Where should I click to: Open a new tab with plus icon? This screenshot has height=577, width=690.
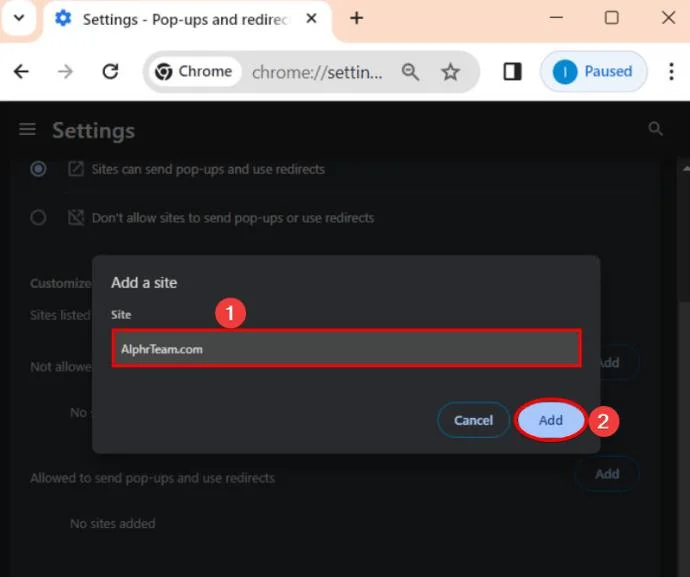[x=356, y=18]
